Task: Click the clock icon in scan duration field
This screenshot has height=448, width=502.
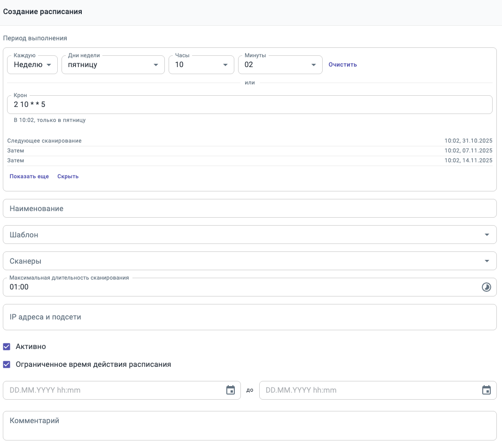Action: tap(487, 287)
